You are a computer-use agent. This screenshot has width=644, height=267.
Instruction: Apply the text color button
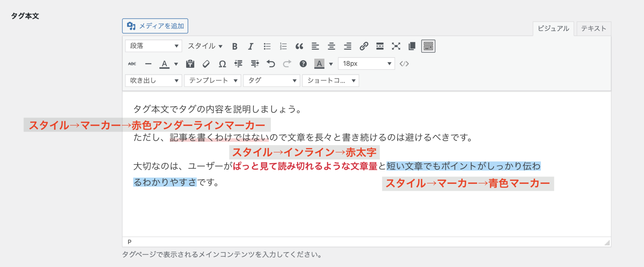164,64
